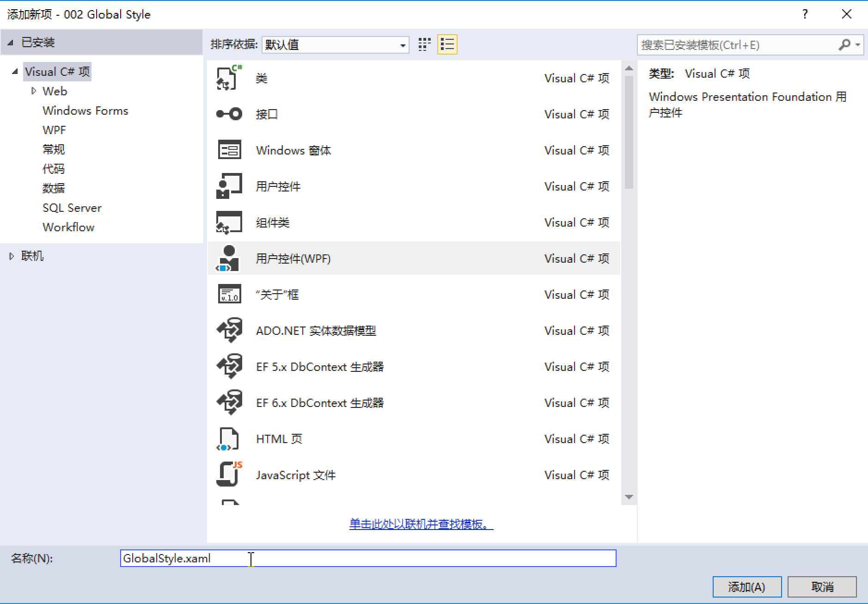The image size is (868, 604).
Task: Select the 接口 (Interface) template
Action: pyautogui.click(x=267, y=114)
